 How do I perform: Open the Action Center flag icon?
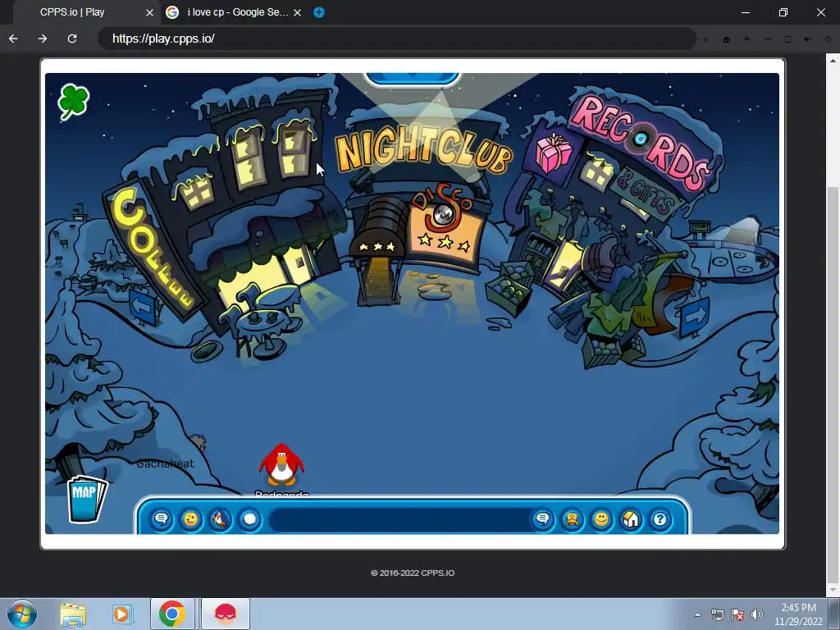(737, 614)
